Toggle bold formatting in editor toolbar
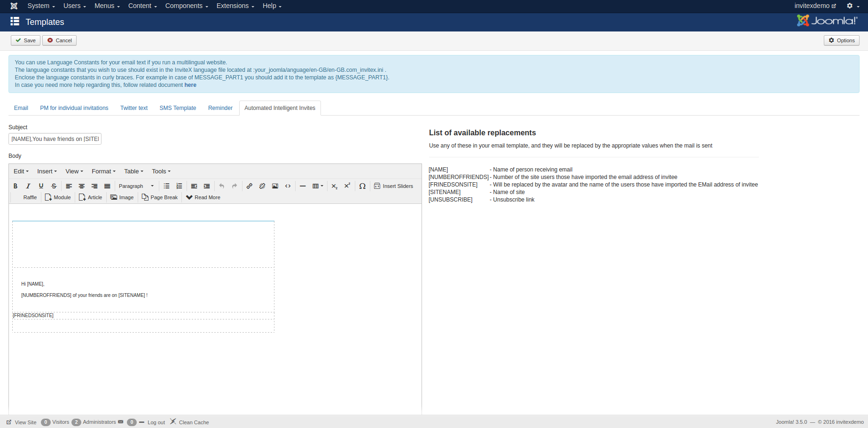The image size is (868, 428). tap(16, 186)
